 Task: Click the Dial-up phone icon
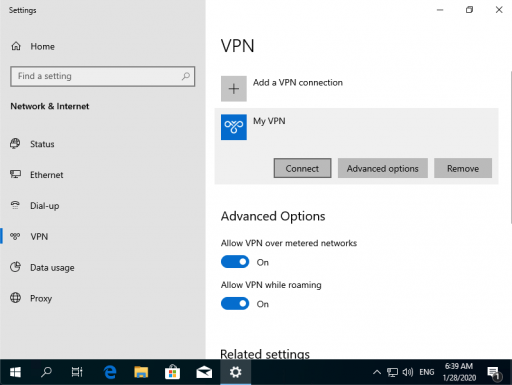[x=15, y=205]
